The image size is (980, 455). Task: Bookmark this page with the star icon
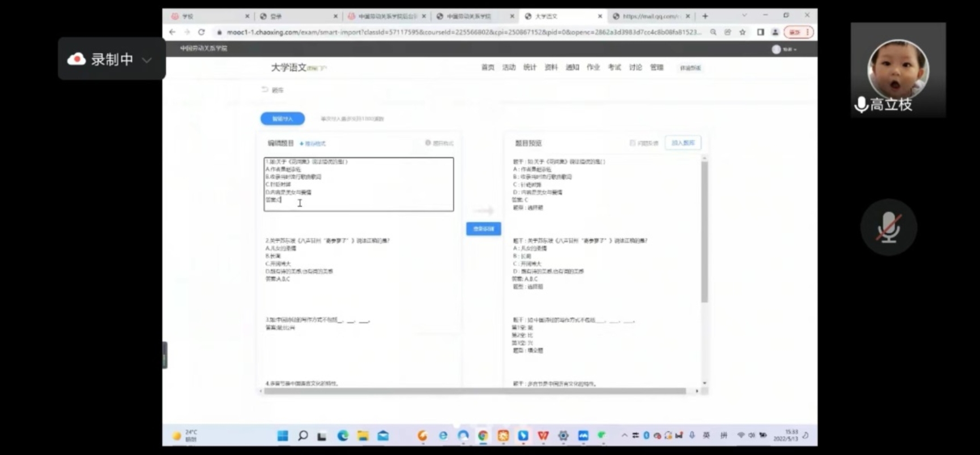(743, 32)
